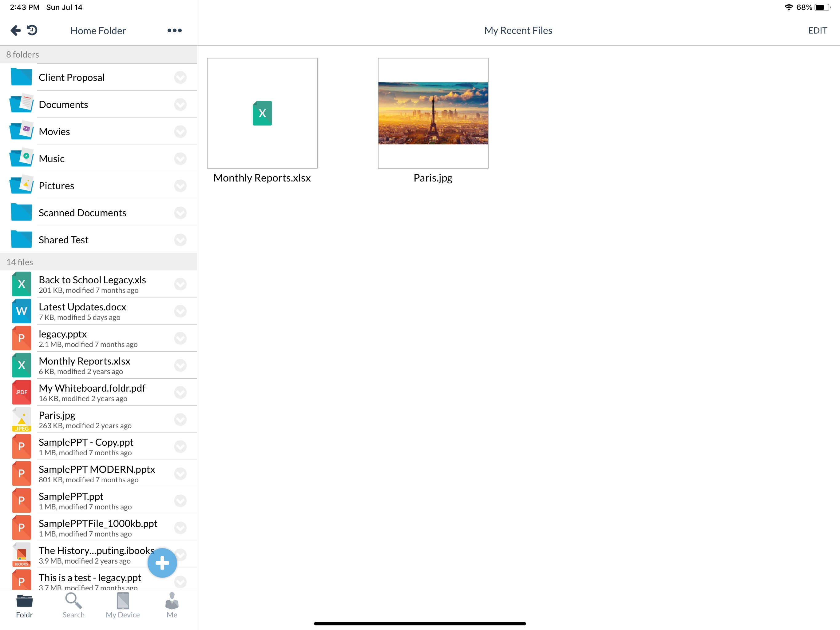Select SamplePPT MODERN.pptx filename
Image resolution: width=840 pixels, height=630 pixels.
pyautogui.click(x=97, y=469)
